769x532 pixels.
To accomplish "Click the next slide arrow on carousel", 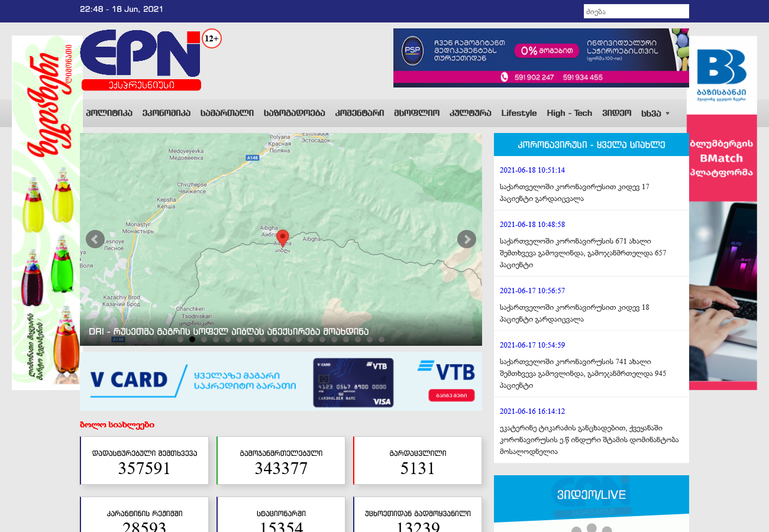I will [467, 239].
